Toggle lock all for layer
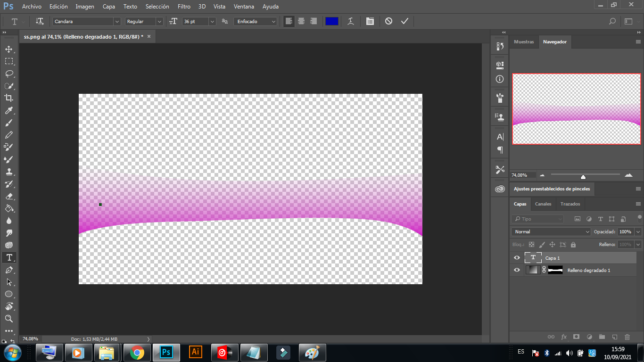The height and width of the screenshot is (362, 644). (x=573, y=245)
